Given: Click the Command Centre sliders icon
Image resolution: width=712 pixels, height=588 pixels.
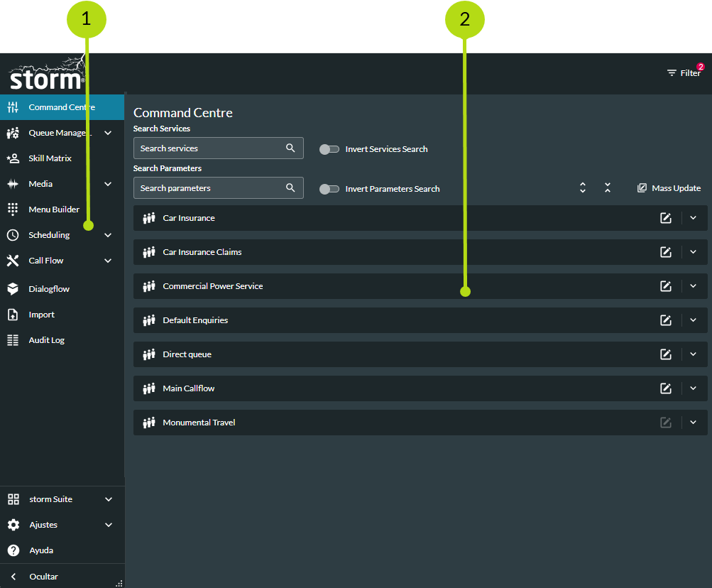Looking at the screenshot, I should (13, 107).
